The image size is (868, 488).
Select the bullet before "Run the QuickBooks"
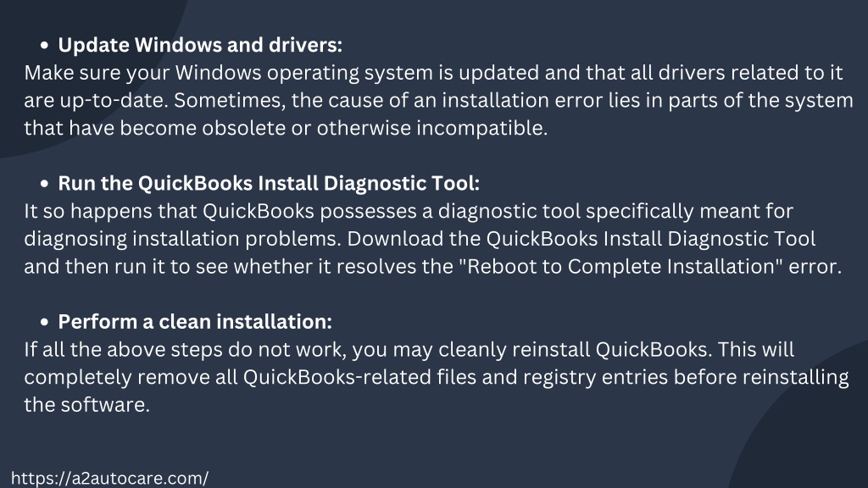click(x=44, y=184)
